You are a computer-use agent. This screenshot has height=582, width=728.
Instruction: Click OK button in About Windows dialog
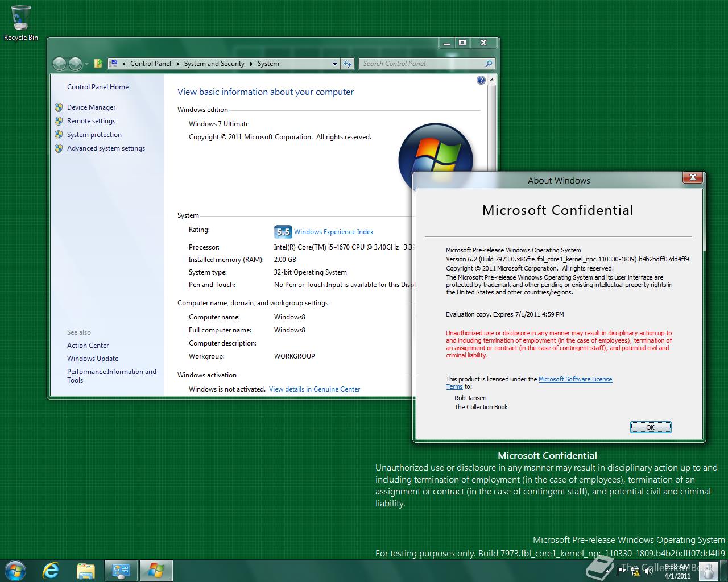pos(651,427)
